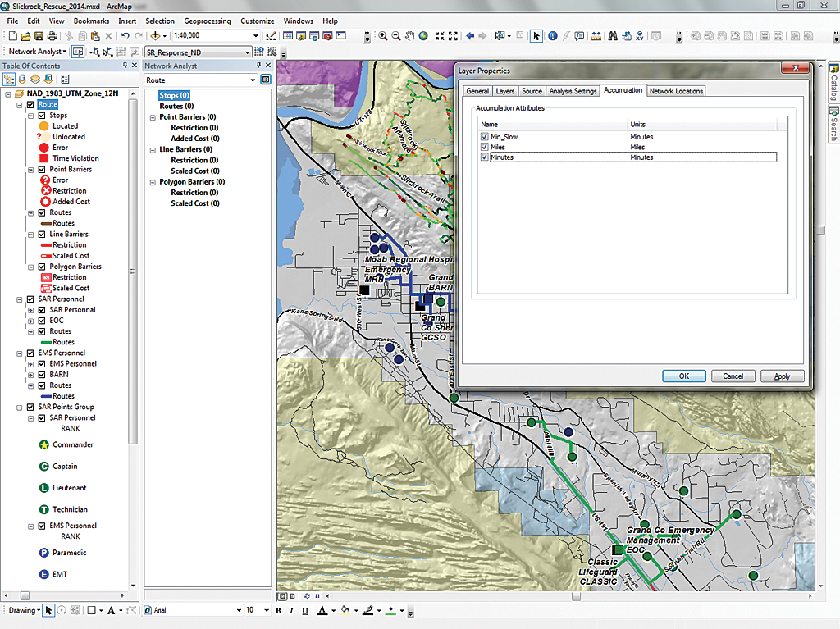Click OK in Layer Properties dialog

(x=683, y=376)
